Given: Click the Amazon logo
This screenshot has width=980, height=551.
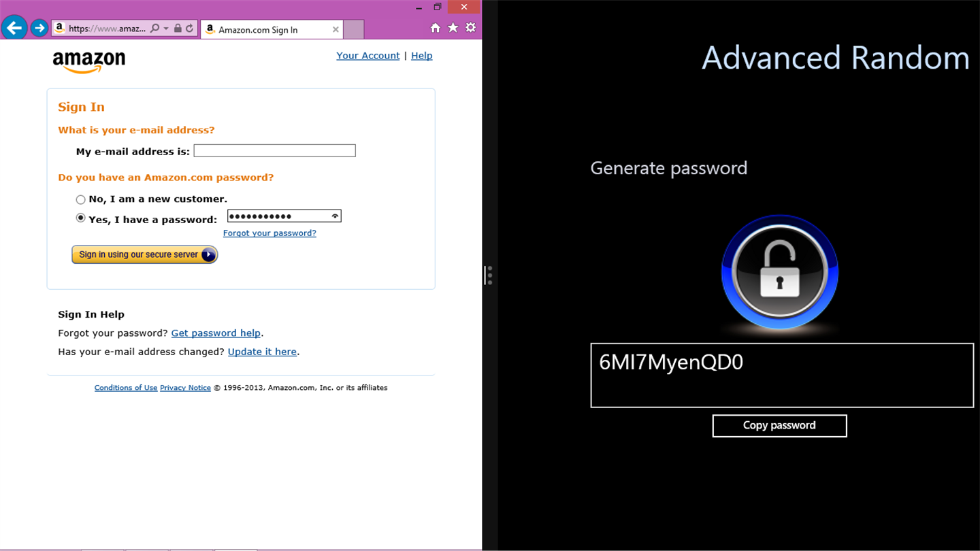Looking at the screenshot, I should 89,62.
